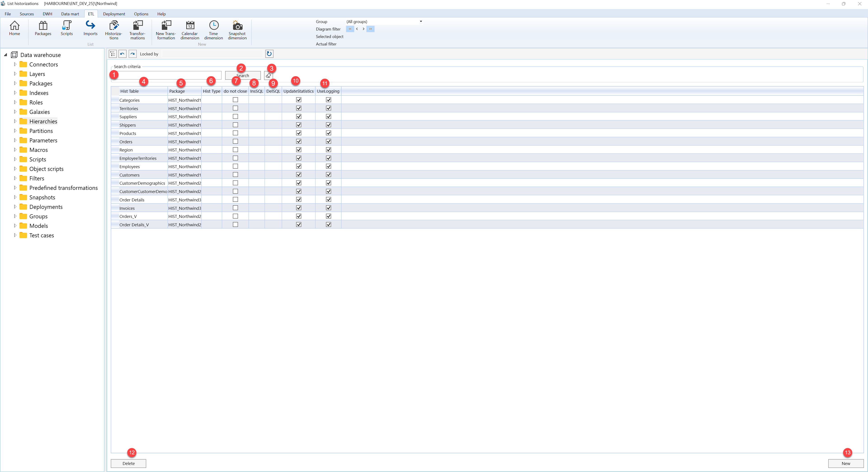Image resolution: width=868 pixels, height=472 pixels.
Task: Switch to the DWH tab
Action: [x=47, y=14]
